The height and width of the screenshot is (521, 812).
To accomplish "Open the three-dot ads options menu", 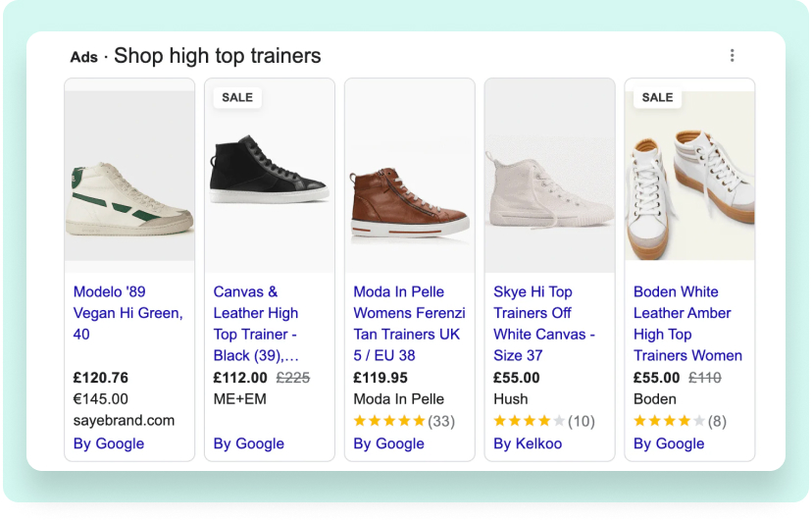I will (x=732, y=56).
